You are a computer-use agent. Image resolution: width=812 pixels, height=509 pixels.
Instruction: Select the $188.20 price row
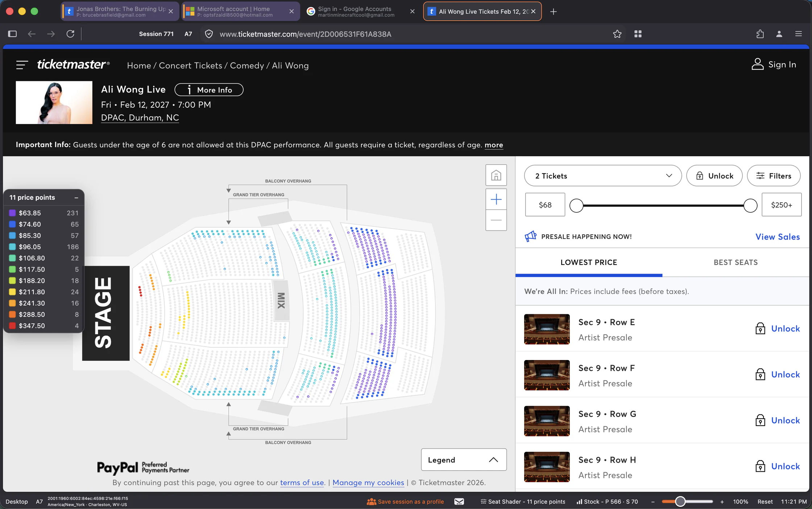coord(43,281)
